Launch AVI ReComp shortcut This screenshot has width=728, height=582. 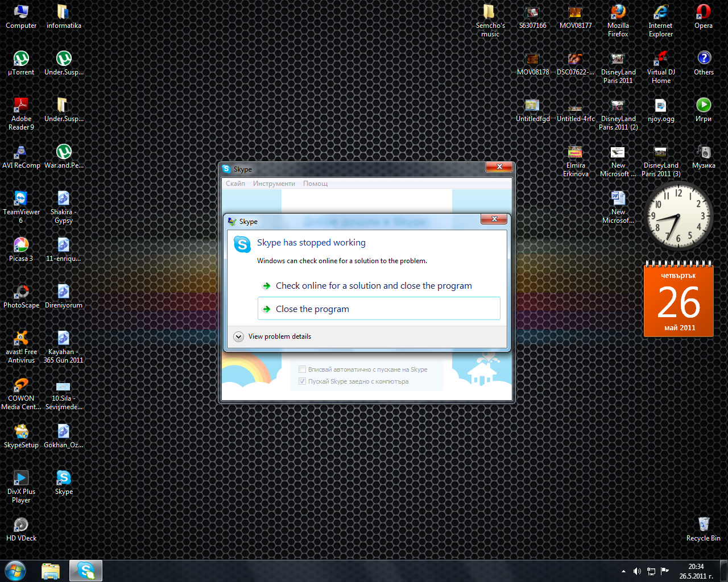tap(21, 157)
